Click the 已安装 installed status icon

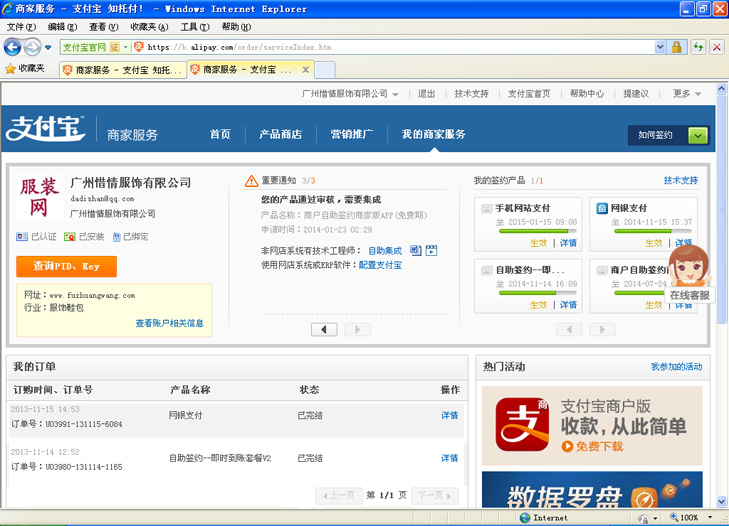[70, 237]
